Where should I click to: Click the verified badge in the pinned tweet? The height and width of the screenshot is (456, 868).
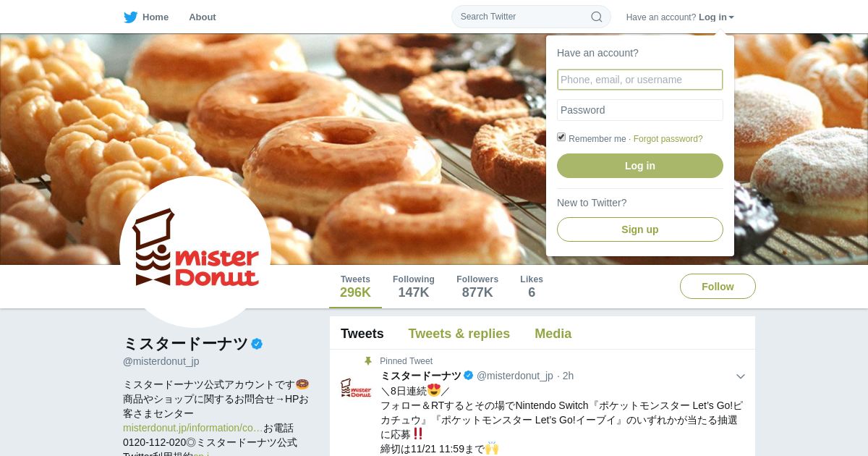[469, 376]
